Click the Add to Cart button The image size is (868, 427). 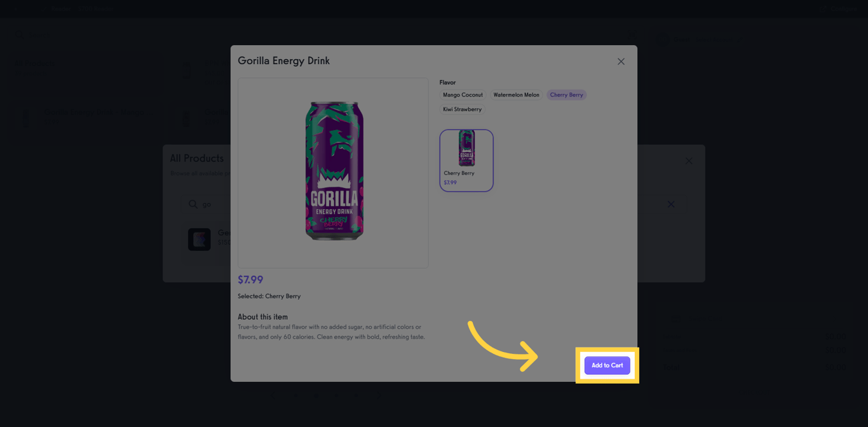(607, 365)
